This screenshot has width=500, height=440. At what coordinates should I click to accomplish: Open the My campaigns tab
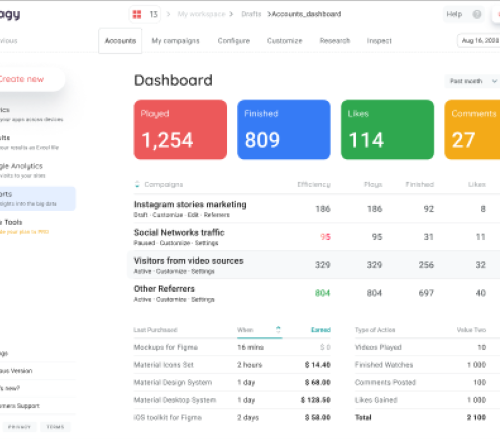tap(175, 41)
